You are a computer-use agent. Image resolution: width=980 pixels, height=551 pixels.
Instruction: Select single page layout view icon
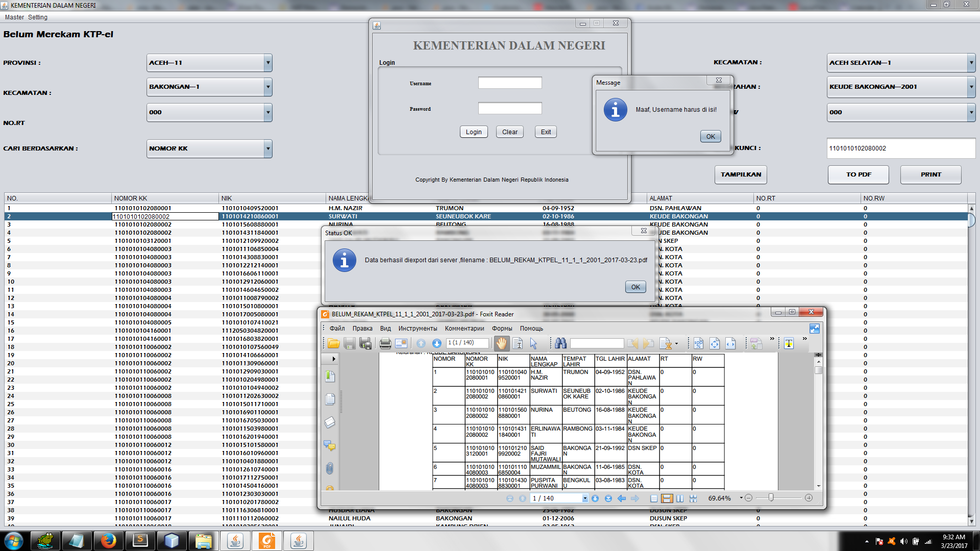click(x=654, y=498)
